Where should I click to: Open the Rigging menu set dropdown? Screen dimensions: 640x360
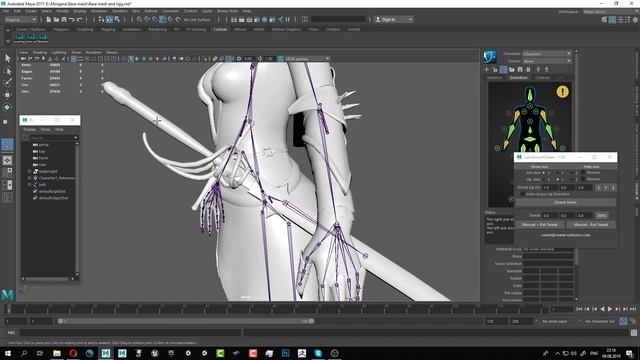[20, 19]
